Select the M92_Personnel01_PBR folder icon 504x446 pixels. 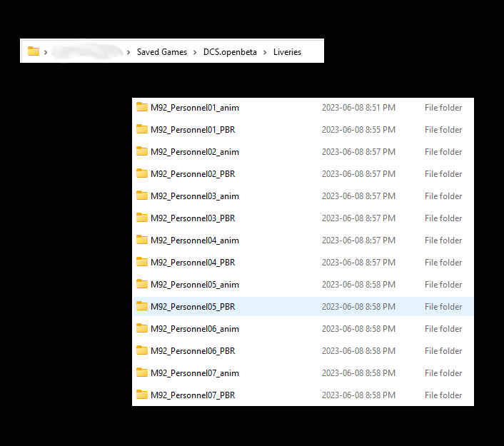click(142, 130)
